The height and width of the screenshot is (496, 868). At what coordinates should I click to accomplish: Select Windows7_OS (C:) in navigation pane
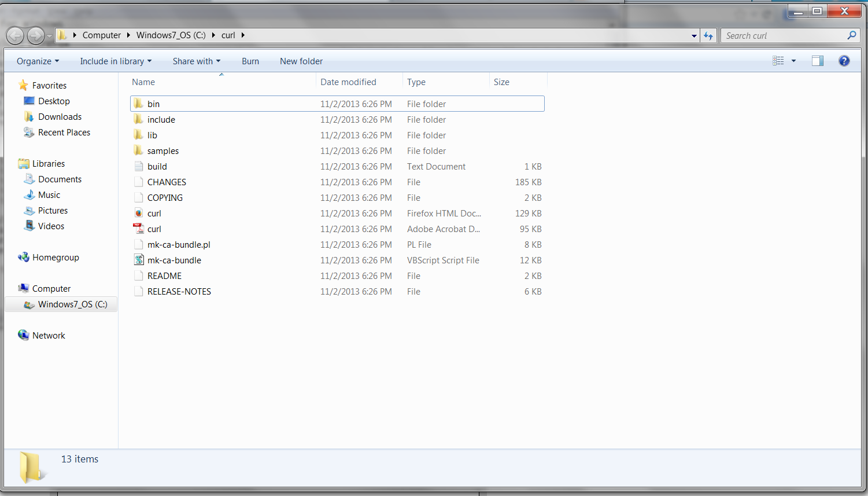pos(61,304)
